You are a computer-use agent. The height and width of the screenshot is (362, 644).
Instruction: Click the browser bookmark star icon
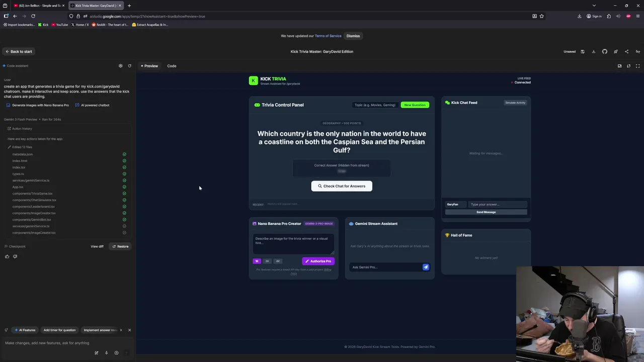541,16
